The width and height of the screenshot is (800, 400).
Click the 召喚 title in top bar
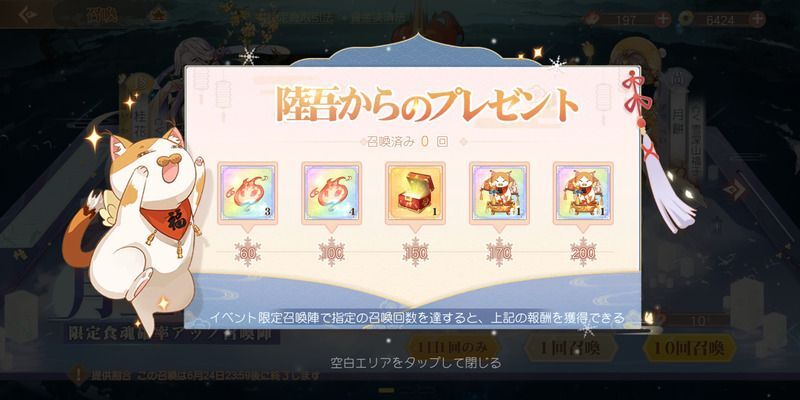click(x=102, y=15)
